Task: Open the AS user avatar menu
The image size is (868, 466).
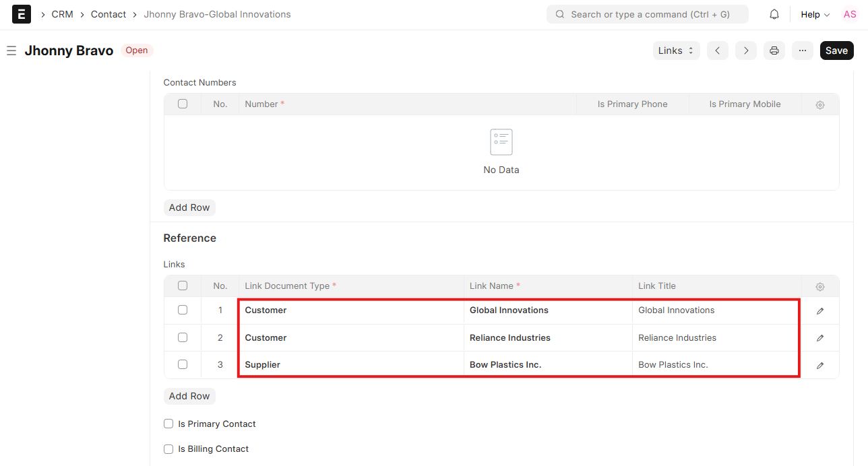Action: (850, 14)
